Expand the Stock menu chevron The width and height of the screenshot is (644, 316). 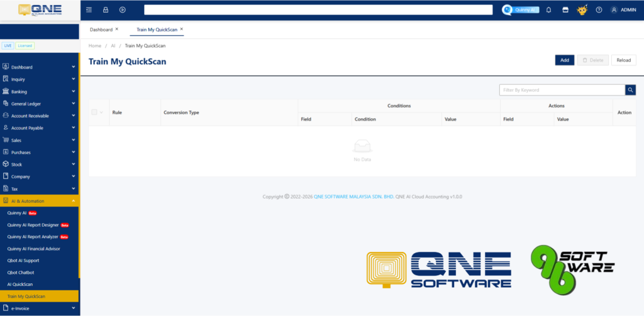click(x=74, y=164)
